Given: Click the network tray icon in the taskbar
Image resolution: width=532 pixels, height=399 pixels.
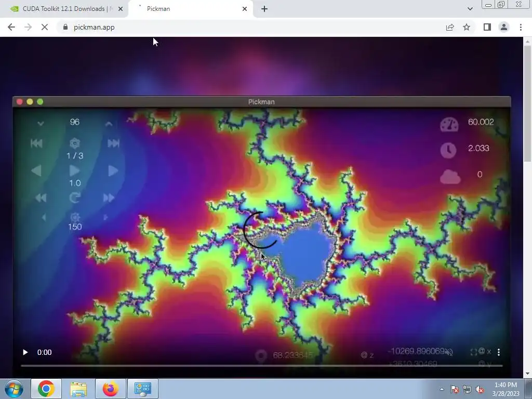Looking at the screenshot, I should pos(467,390).
